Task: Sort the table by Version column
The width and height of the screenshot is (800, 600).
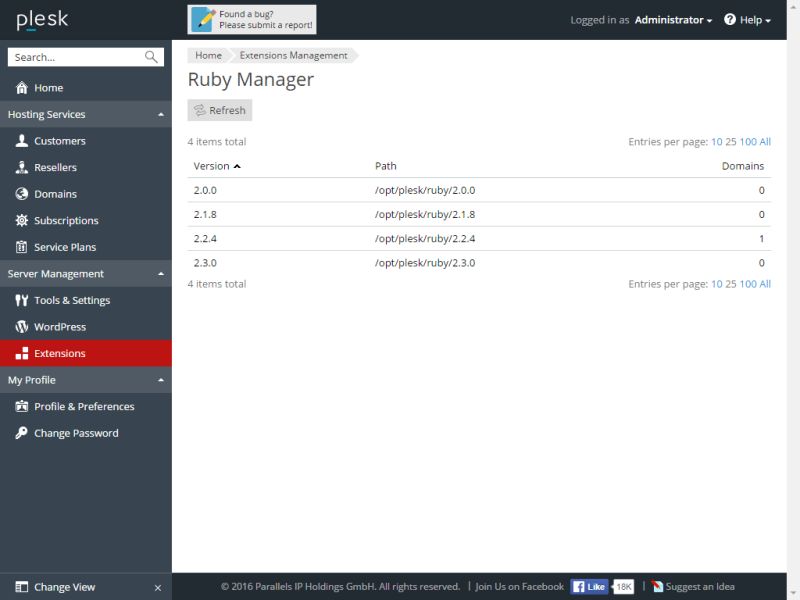Action: pos(210,166)
